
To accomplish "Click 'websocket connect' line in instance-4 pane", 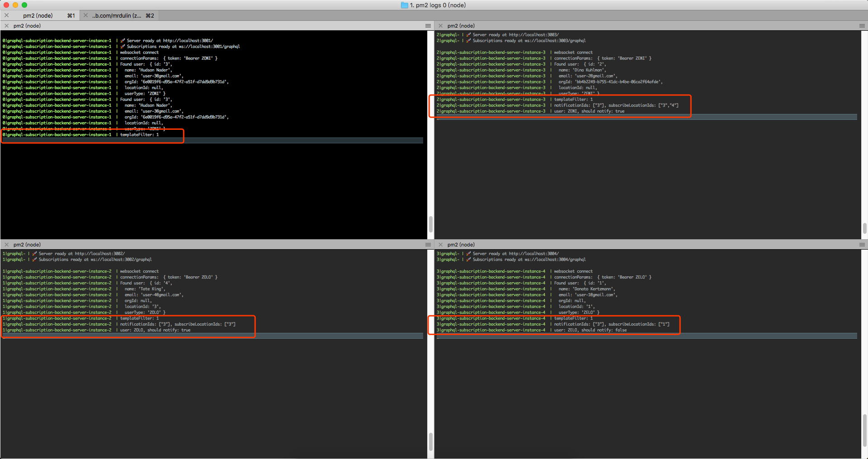I will click(573, 271).
